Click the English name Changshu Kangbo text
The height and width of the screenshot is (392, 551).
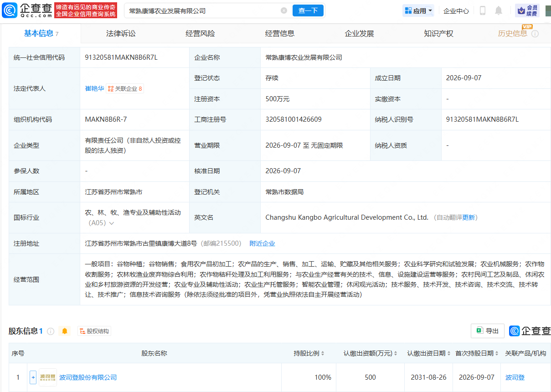click(347, 217)
